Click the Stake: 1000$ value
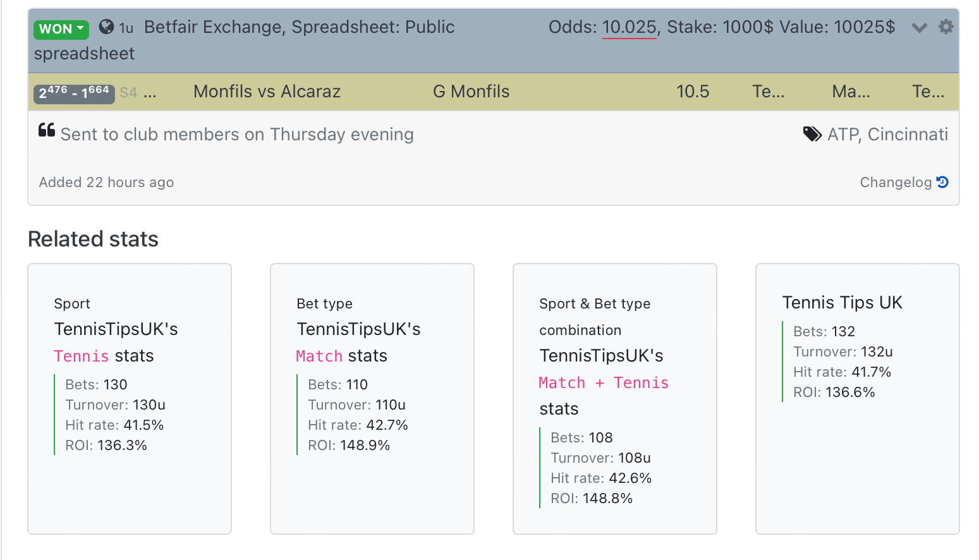Screen dimensions: 979x560 pyautogui.click(x=721, y=27)
